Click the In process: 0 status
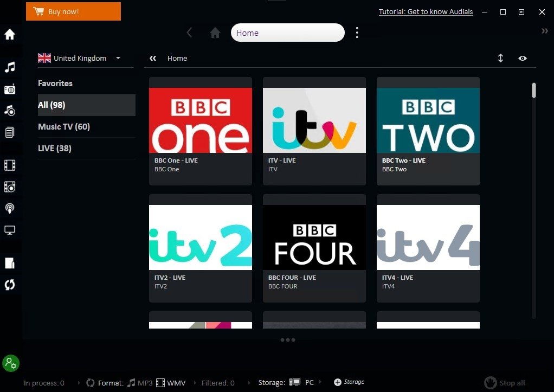 44,383
